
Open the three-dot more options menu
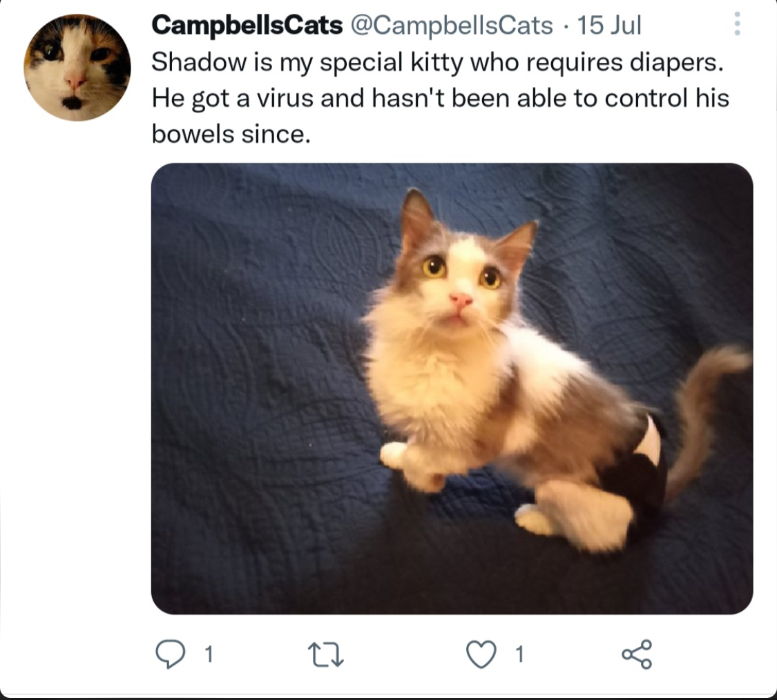(738, 23)
